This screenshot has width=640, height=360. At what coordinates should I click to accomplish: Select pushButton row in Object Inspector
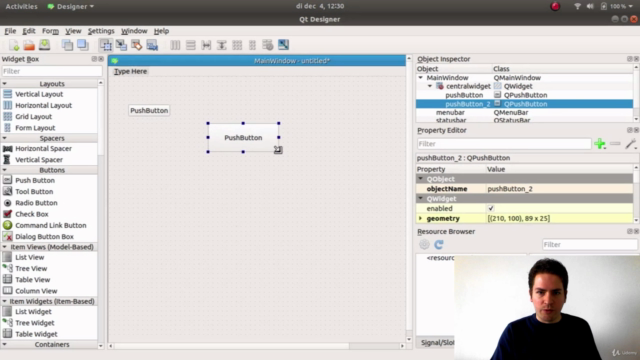pos(524,95)
